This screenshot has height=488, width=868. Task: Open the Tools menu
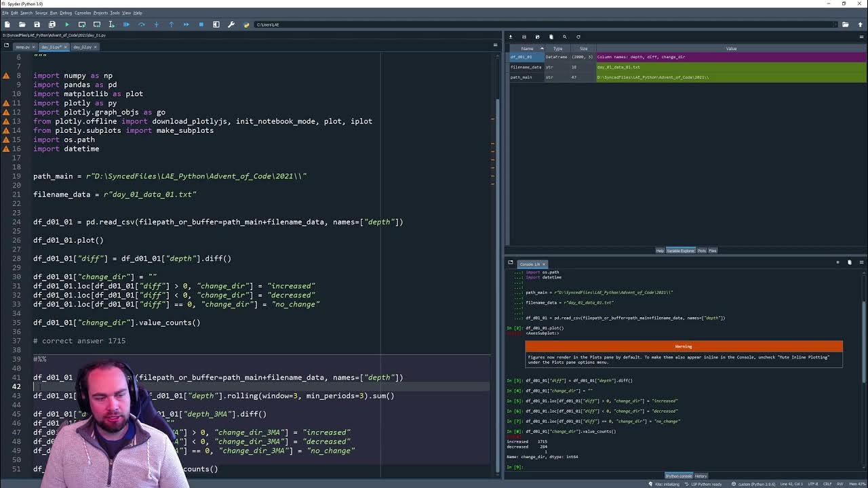click(115, 13)
